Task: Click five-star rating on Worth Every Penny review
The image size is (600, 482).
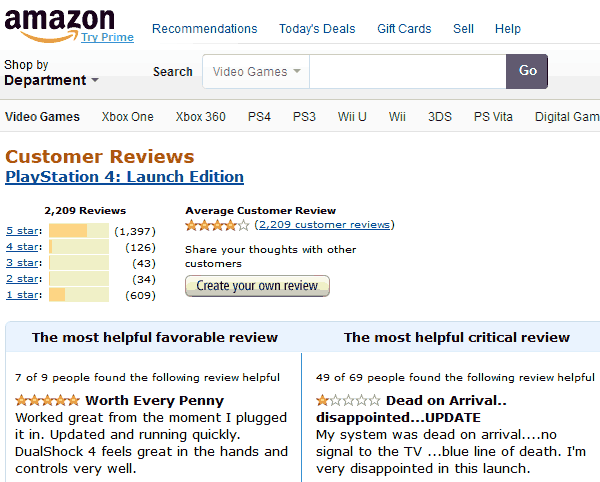Action: tap(47, 401)
